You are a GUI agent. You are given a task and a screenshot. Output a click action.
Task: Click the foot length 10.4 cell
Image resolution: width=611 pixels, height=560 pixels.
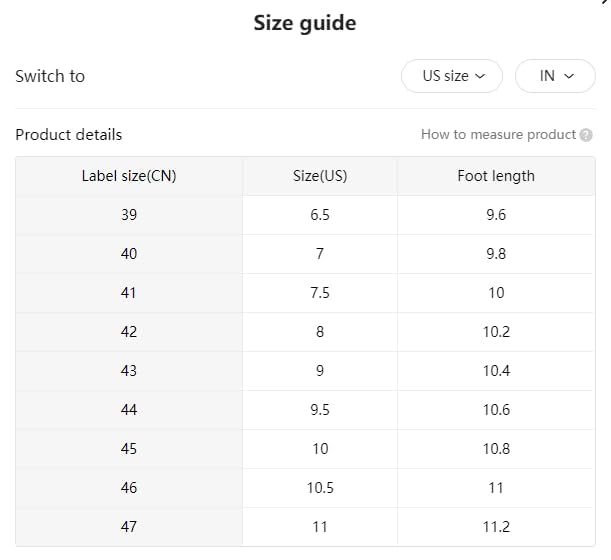pyautogui.click(x=496, y=371)
